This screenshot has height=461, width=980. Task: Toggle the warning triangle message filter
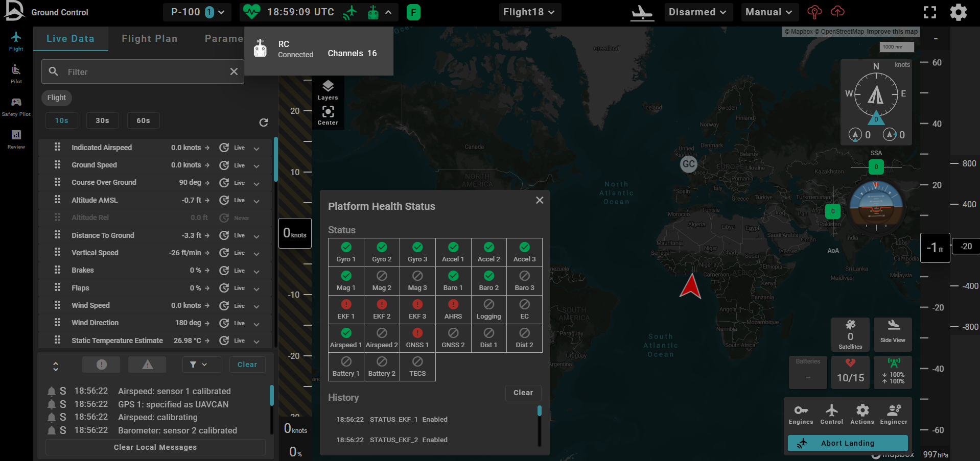point(147,365)
